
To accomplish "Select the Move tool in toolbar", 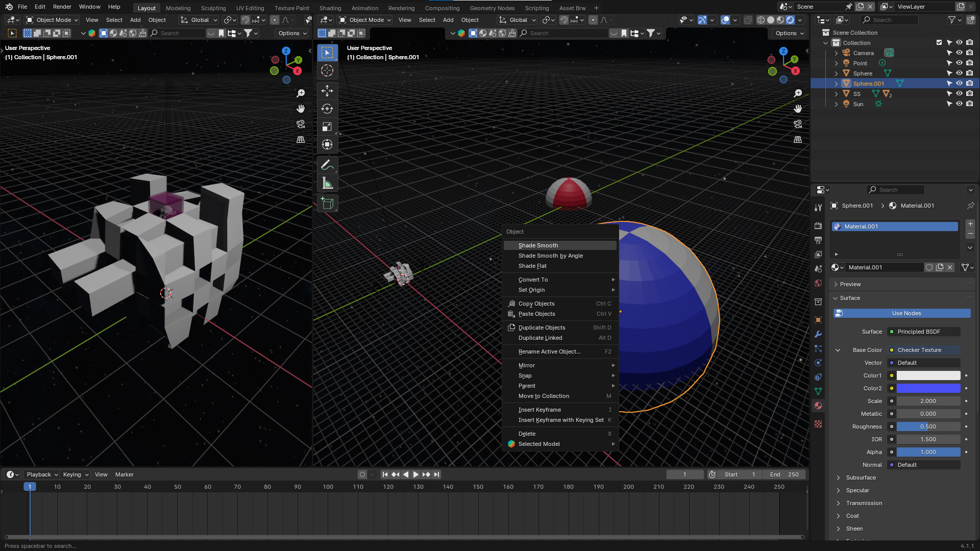I will pyautogui.click(x=327, y=91).
